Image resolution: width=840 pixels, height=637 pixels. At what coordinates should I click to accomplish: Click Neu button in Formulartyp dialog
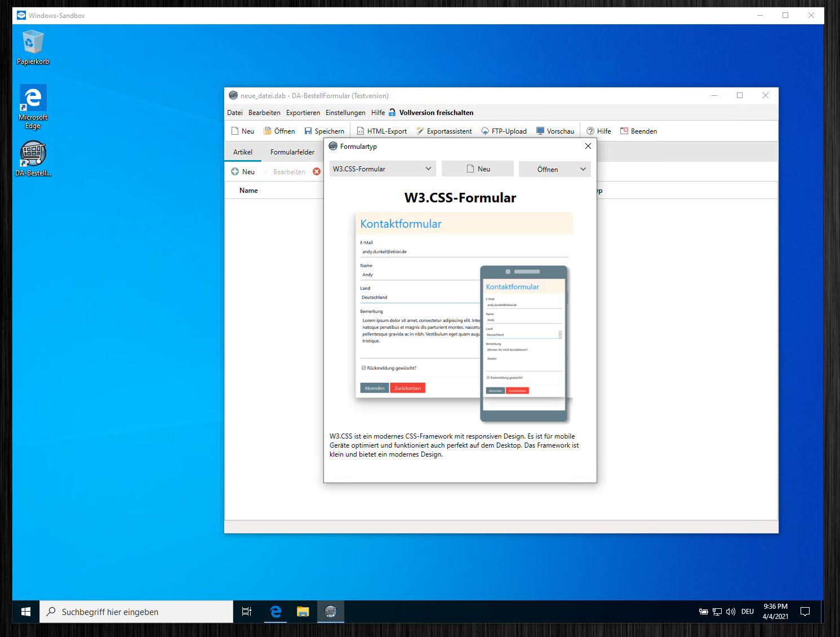pyautogui.click(x=478, y=169)
